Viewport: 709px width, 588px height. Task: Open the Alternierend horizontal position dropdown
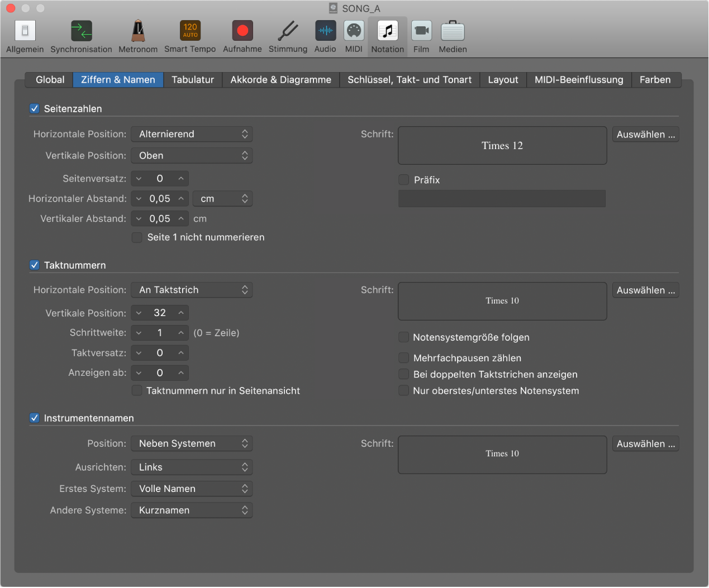click(x=192, y=134)
